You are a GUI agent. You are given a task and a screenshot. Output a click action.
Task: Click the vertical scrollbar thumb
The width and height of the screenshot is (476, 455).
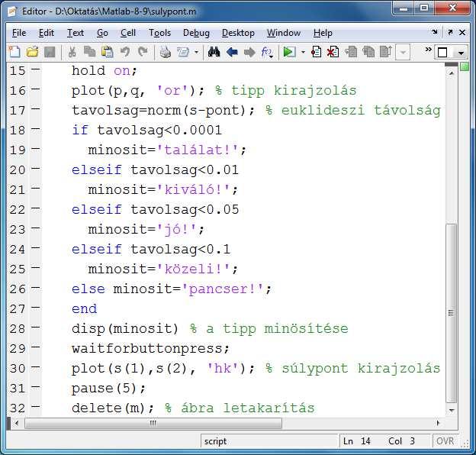451,313
